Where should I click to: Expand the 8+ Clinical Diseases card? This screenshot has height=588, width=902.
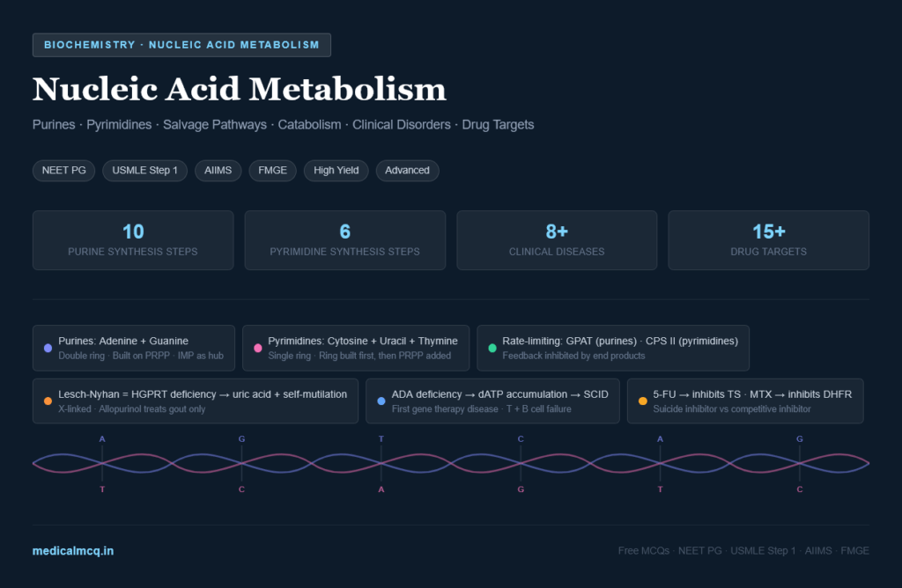[557, 239]
